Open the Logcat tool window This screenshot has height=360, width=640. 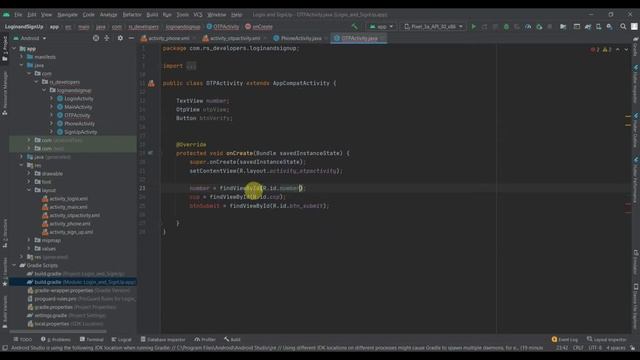click(122, 340)
